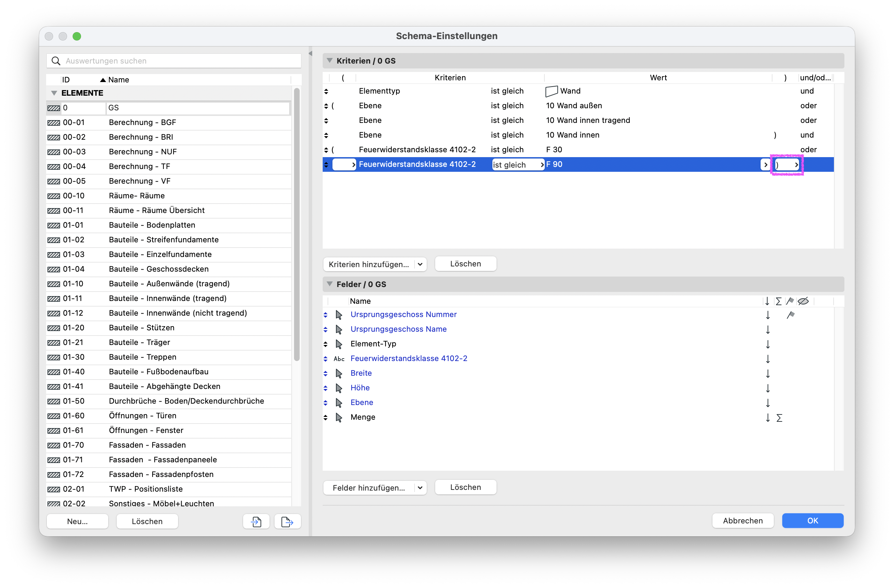This screenshot has width=894, height=588.
Task: Click Löschen beside Kriterien hinzufügen
Action: coord(466,264)
